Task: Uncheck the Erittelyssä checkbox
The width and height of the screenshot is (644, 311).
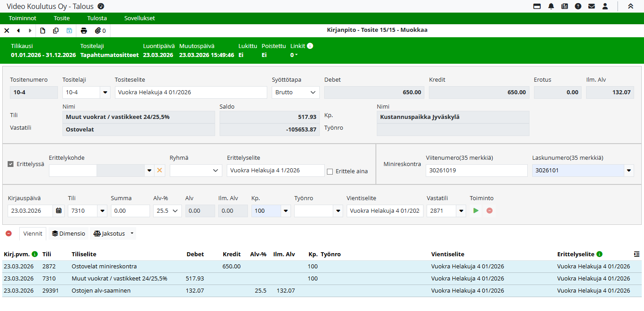Action: click(11, 164)
